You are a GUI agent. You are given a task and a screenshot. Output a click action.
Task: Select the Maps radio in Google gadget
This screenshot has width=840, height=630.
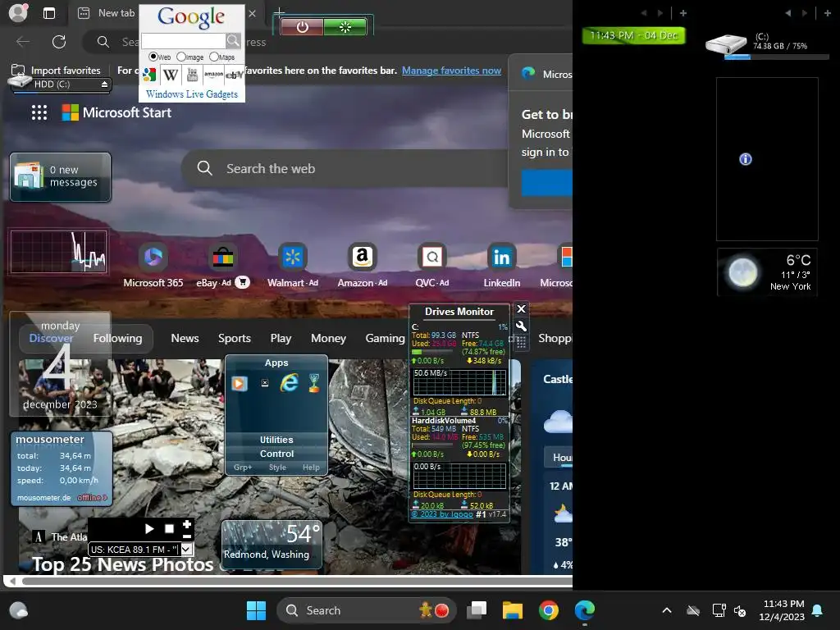pos(214,57)
